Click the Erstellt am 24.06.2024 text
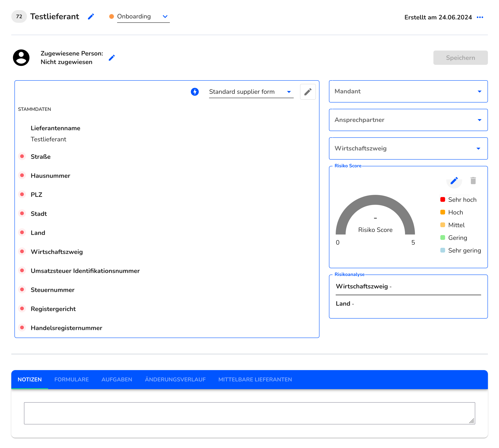Image resolution: width=499 pixels, height=448 pixels. coord(438,17)
